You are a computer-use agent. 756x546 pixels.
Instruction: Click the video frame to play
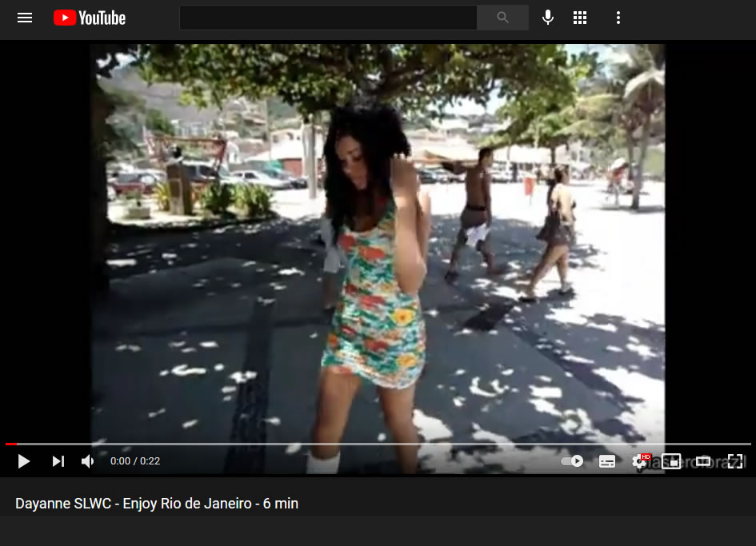coord(378,240)
